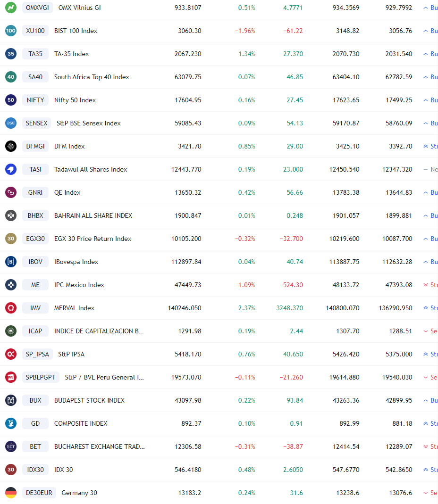Click the MERVAL Index red logo

[11, 308]
